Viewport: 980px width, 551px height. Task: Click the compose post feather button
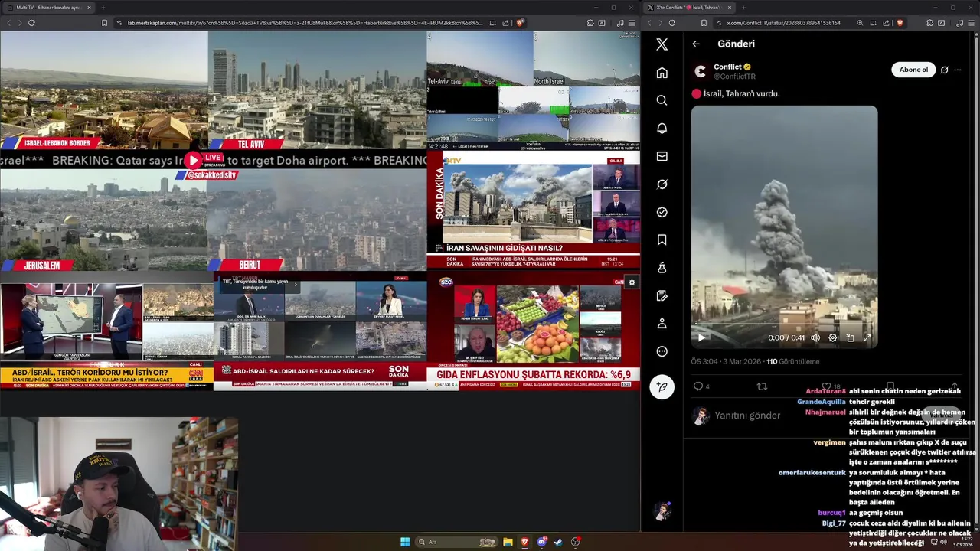pos(662,387)
